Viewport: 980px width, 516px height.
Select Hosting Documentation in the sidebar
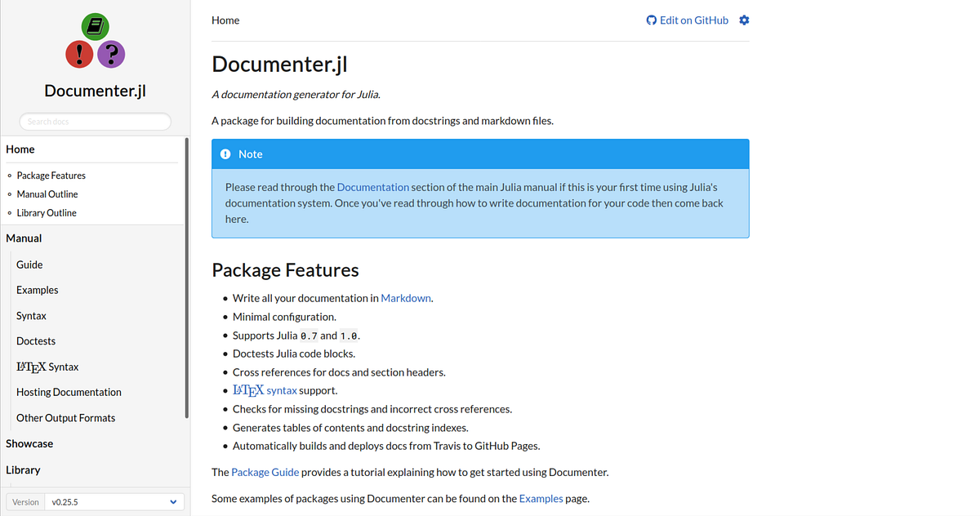(69, 392)
